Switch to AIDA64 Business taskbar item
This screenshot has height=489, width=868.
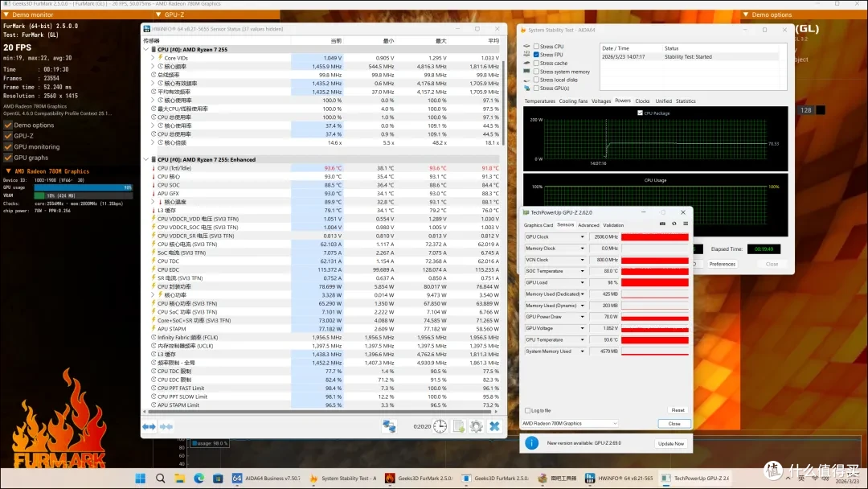tap(266, 478)
